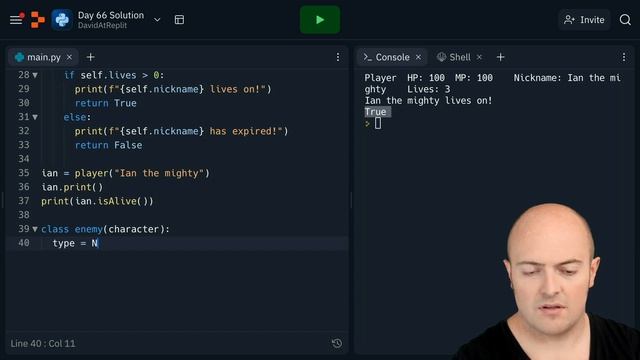Close the main.py tab
Viewport: 640px width, 360px height.
pos(69,57)
